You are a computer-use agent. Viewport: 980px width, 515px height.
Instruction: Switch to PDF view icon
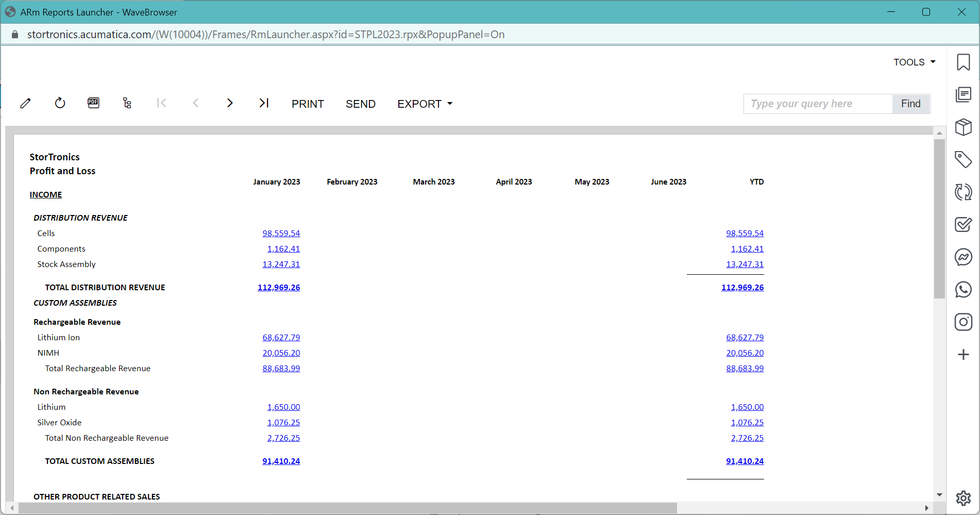click(x=93, y=103)
